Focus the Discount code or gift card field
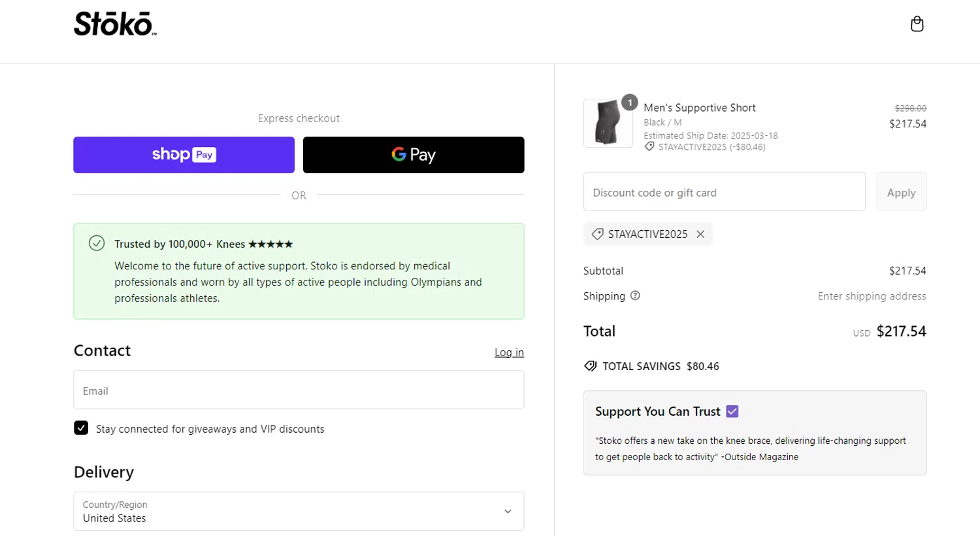 pyautogui.click(x=724, y=192)
